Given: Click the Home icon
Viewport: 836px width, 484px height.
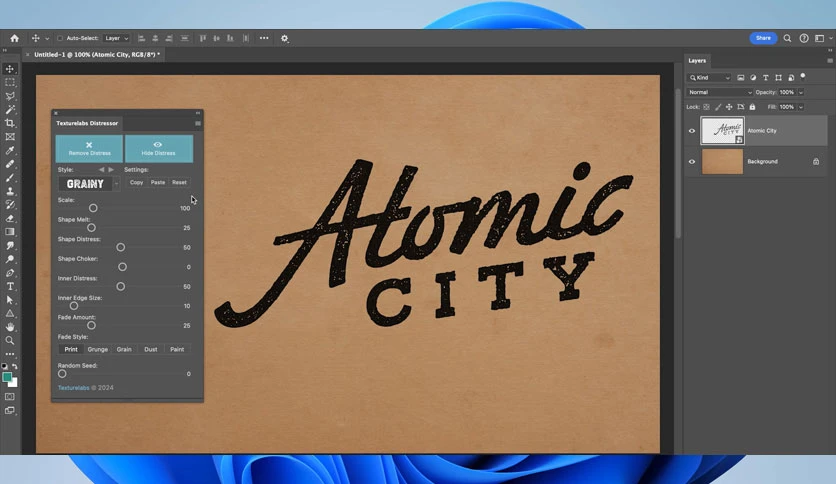Looking at the screenshot, I should [x=14, y=38].
